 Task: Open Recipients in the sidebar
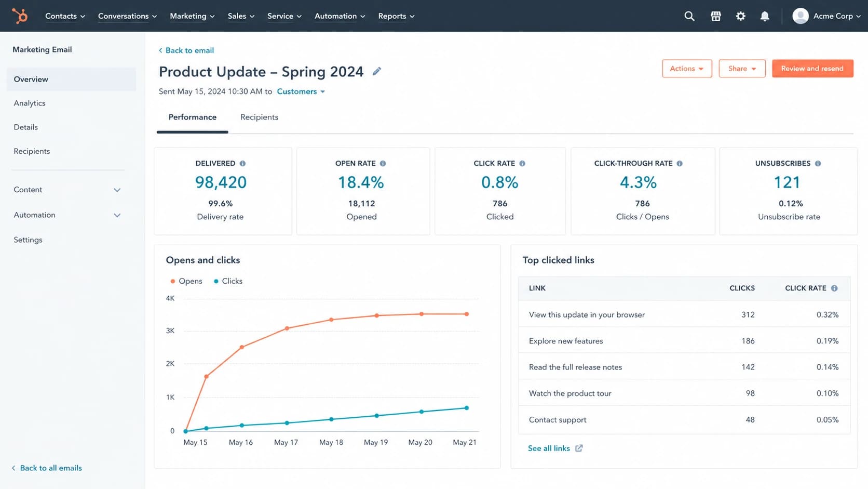[x=32, y=151]
